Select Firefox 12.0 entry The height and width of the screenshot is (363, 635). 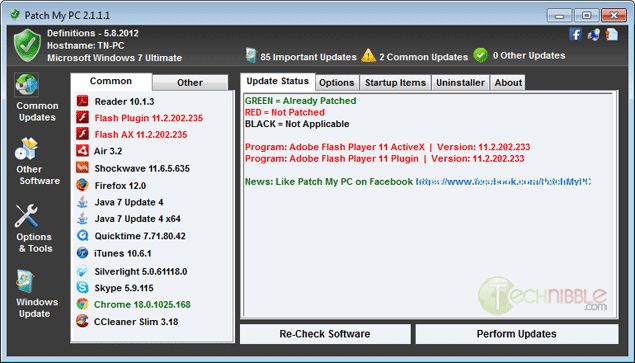point(120,186)
